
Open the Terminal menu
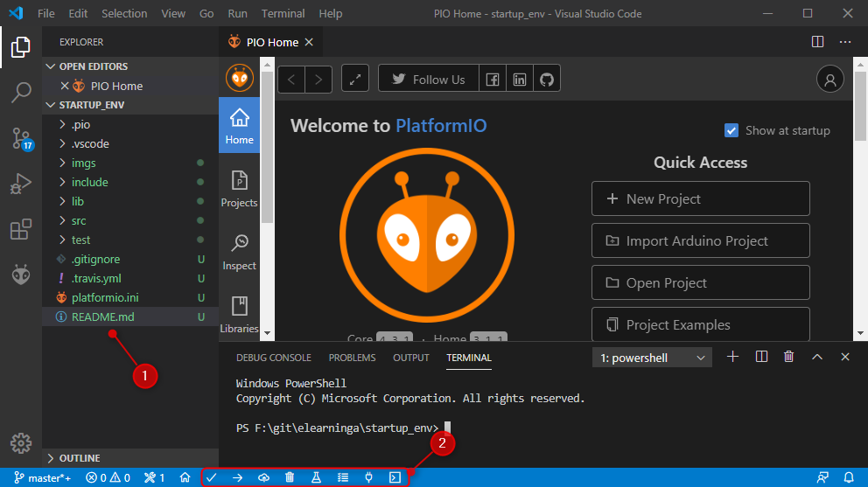click(x=283, y=14)
